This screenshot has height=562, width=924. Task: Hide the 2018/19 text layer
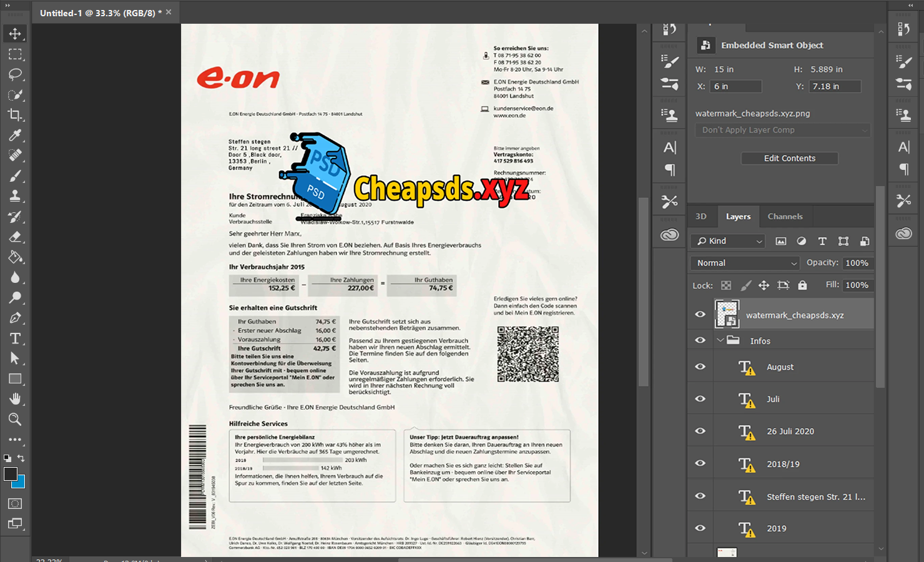point(700,463)
